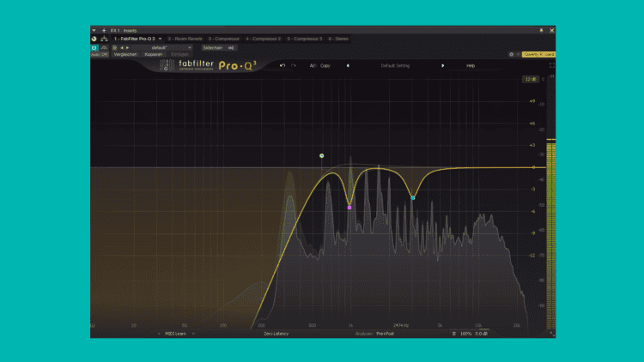Toggle the A/B comparison switch
This screenshot has height=362, width=644.
click(x=313, y=66)
